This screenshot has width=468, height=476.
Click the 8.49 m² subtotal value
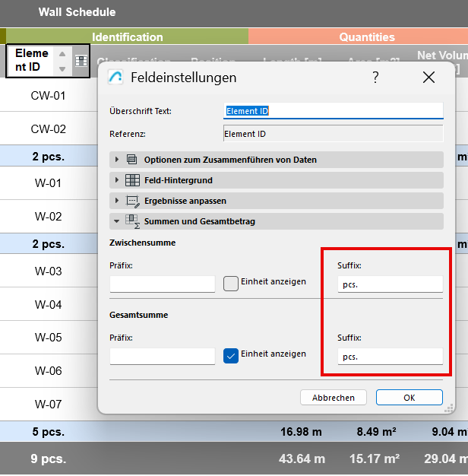pyautogui.click(x=376, y=431)
